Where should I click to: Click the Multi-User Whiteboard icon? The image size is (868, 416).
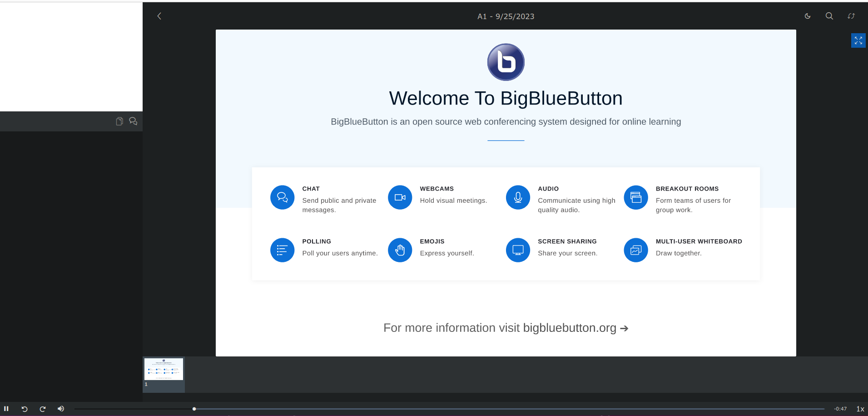tap(636, 250)
